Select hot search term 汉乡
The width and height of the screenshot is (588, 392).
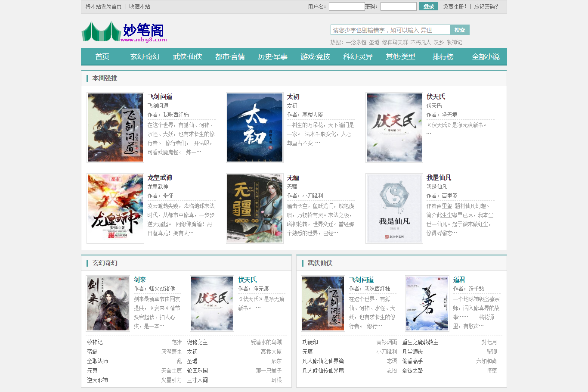439,42
